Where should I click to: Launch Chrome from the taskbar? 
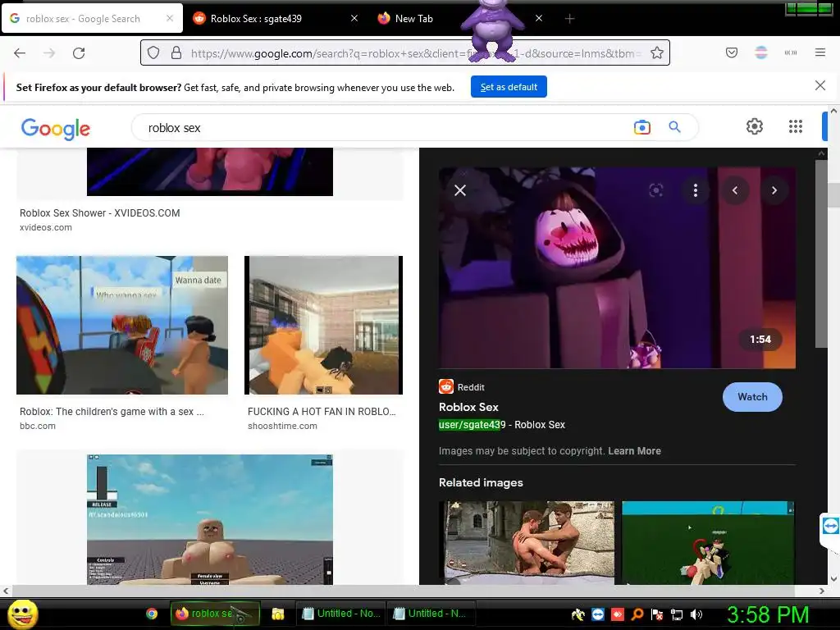(152, 614)
